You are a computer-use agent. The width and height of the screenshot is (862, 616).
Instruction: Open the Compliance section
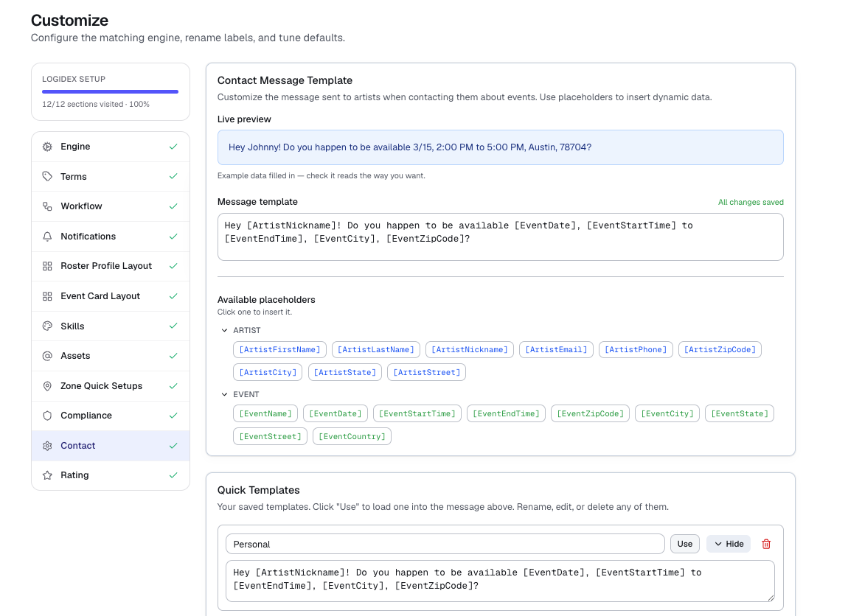click(111, 416)
